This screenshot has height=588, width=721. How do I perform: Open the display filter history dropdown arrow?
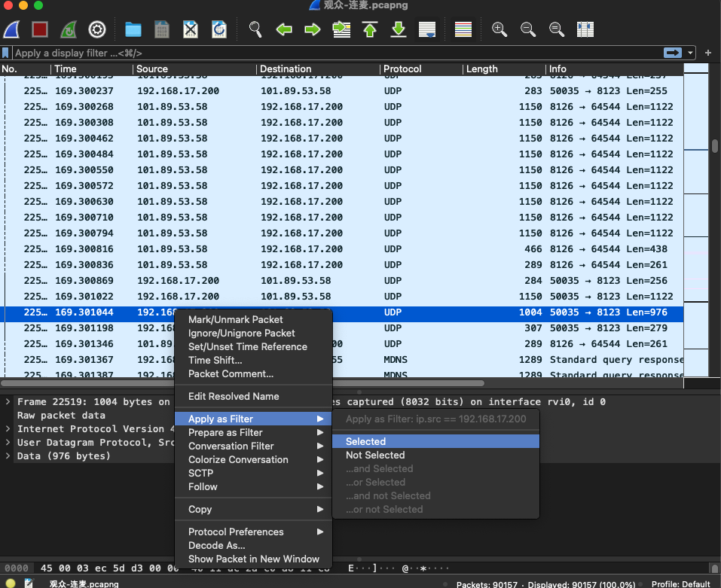(x=691, y=53)
